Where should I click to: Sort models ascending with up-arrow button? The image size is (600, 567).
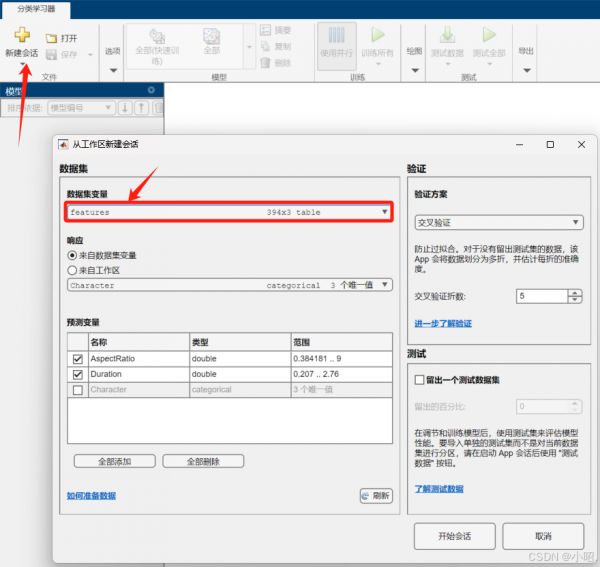(x=141, y=108)
